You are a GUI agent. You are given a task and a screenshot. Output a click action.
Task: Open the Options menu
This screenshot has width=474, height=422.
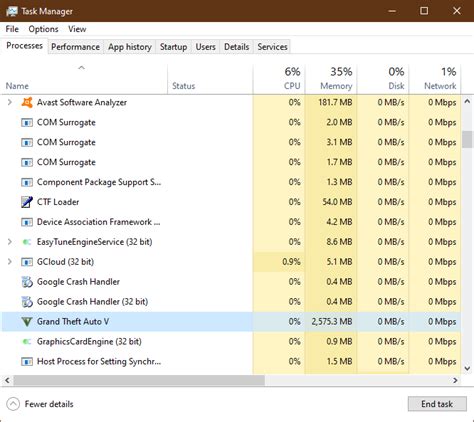coord(43,29)
